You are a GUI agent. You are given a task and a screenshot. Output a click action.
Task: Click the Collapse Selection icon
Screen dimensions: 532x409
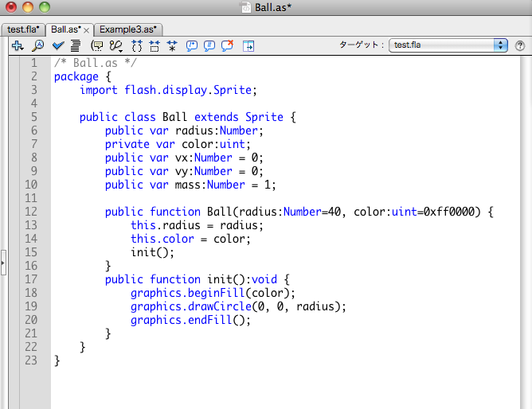pyautogui.click(x=154, y=46)
